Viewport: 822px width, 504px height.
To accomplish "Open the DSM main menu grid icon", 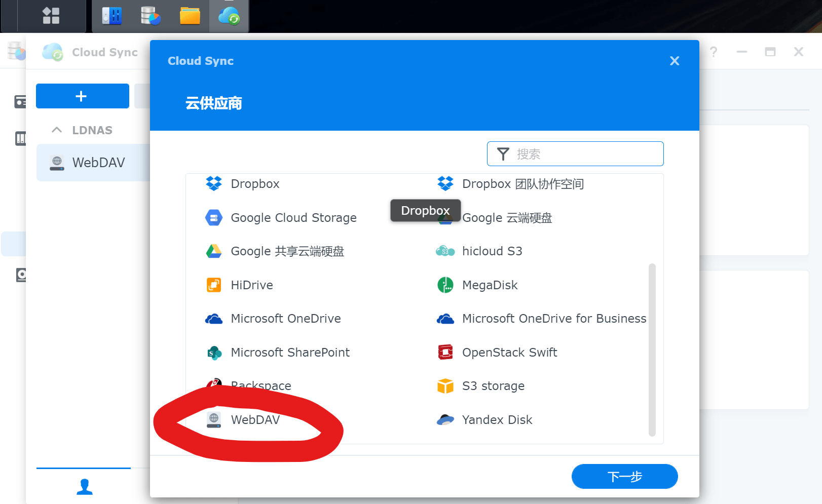I will point(51,15).
